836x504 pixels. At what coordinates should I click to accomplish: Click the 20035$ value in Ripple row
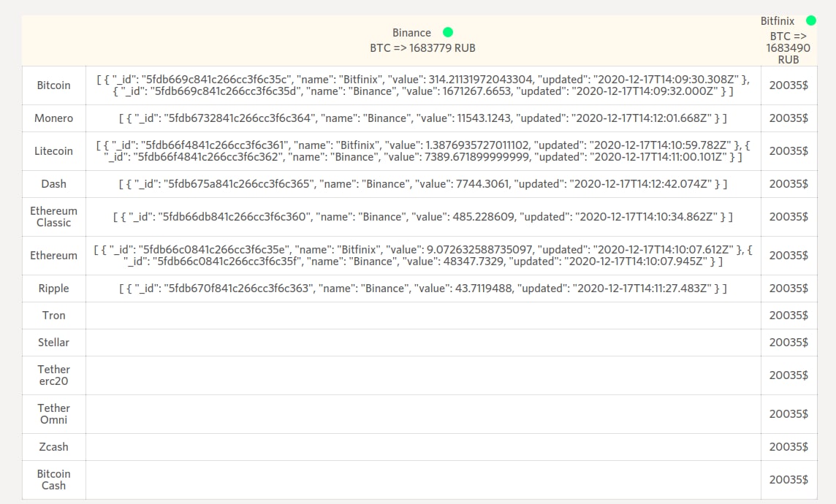788,289
